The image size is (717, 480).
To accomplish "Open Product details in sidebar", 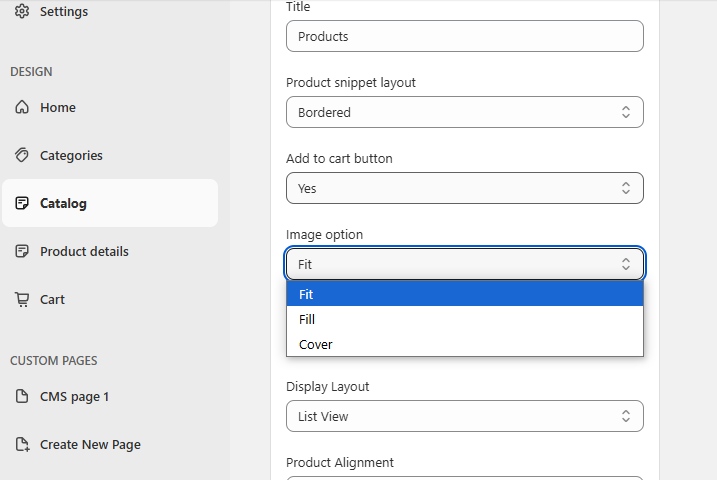I will coord(110,251).
